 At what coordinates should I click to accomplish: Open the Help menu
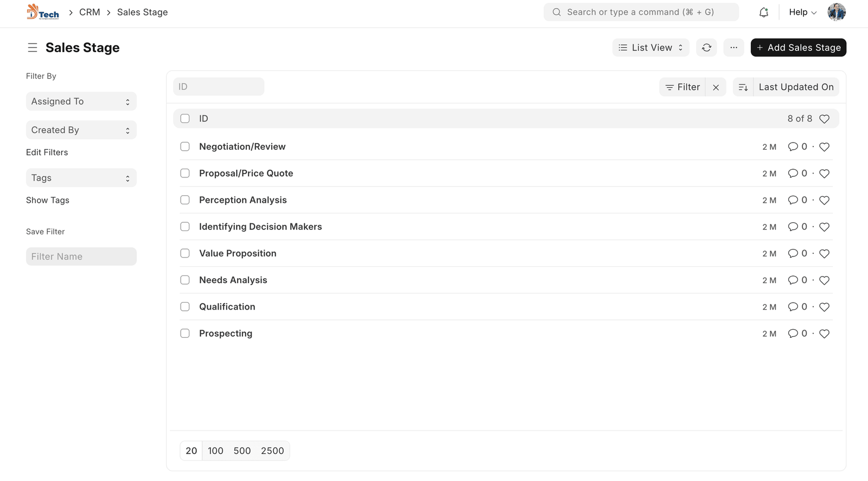pyautogui.click(x=802, y=12)
